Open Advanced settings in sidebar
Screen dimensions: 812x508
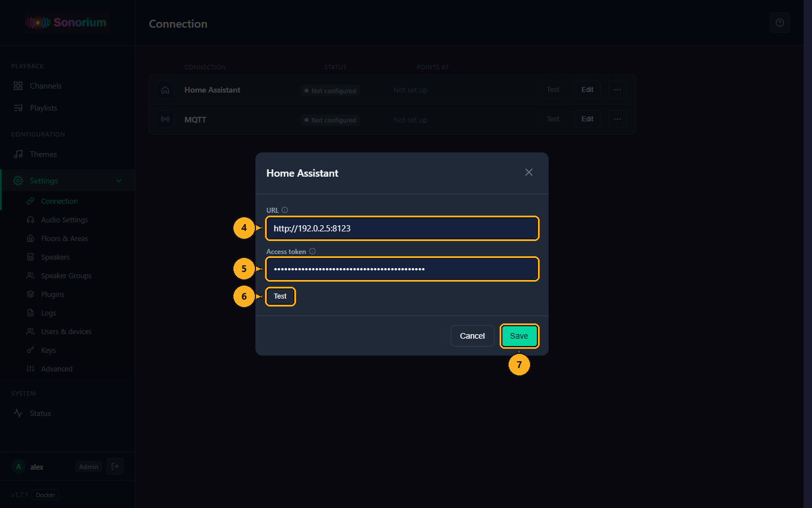click(x=67, y=369)
